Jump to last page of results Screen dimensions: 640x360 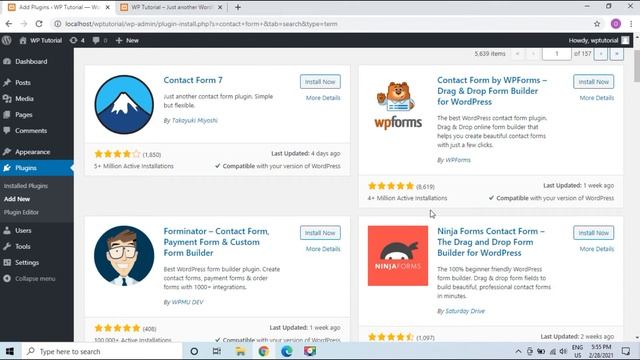[617, 54]
